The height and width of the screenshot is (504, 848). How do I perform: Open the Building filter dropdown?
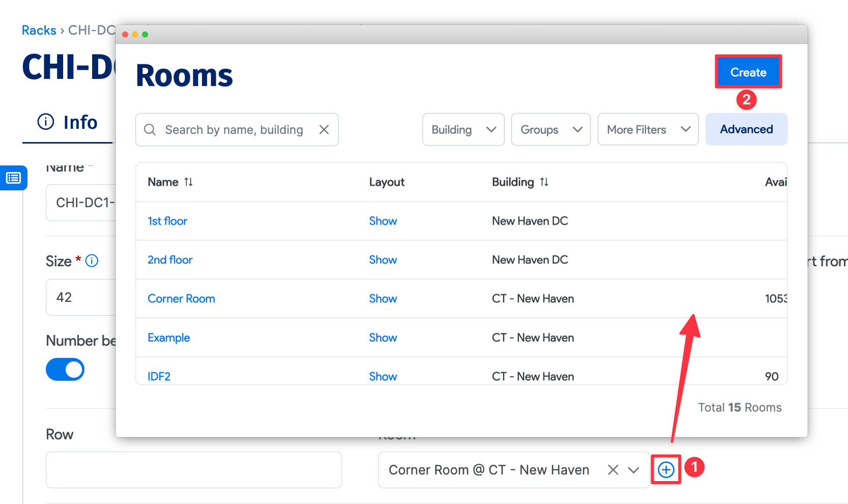point(463,130)
